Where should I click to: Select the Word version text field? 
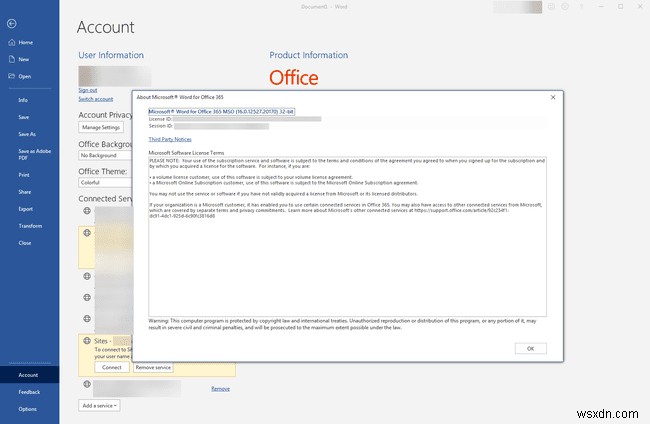click(221, 111)
